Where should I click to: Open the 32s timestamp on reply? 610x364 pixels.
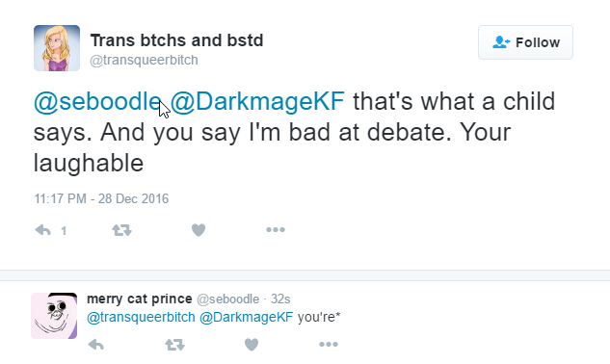tap(280, 299)
